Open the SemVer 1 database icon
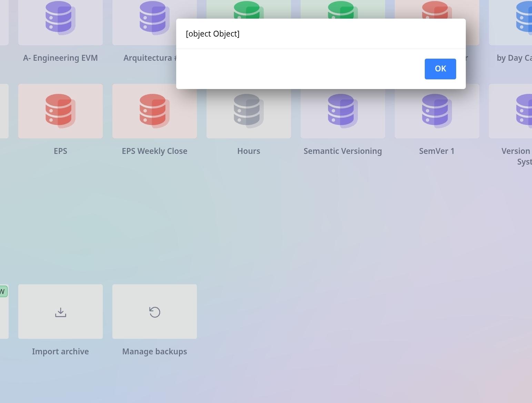This screenshot has height=403, width=532. (436, 111)
